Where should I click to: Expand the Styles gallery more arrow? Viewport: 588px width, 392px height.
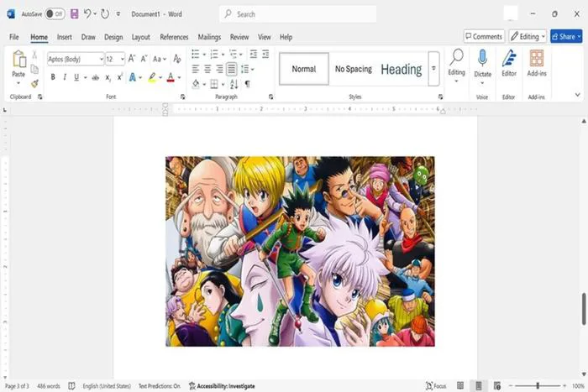pyautogui.click(x=433, y=69)
